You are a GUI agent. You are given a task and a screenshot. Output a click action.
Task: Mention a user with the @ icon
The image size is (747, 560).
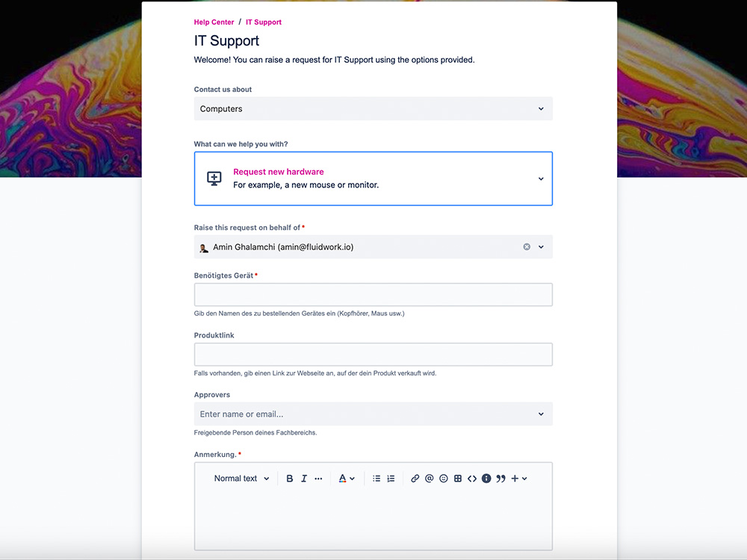430,479
